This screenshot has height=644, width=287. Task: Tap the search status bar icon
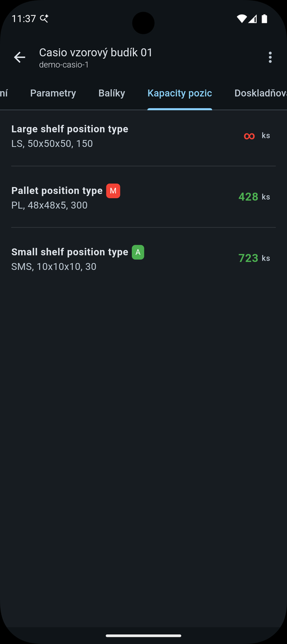click(44, 18)
